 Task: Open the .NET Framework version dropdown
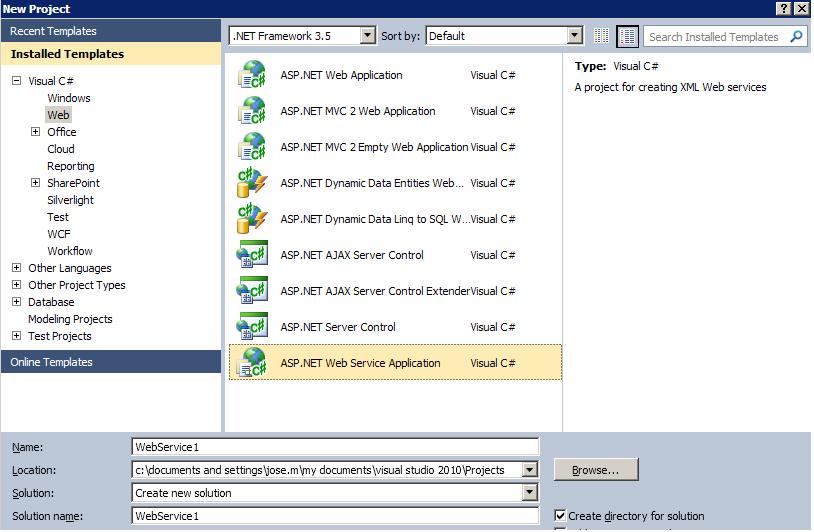coord(368,36)
